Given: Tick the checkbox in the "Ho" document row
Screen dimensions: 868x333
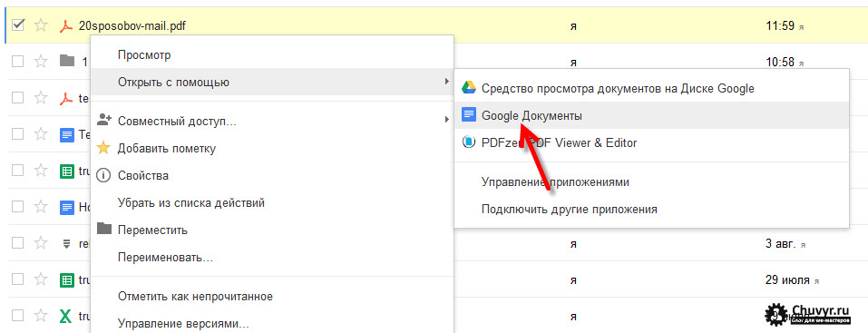Looking at the screenshot, I should coord(18,207).
